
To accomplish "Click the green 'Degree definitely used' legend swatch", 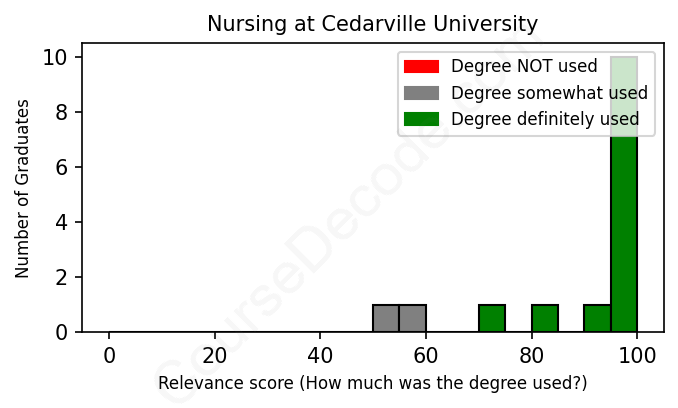I will point(421,120).
